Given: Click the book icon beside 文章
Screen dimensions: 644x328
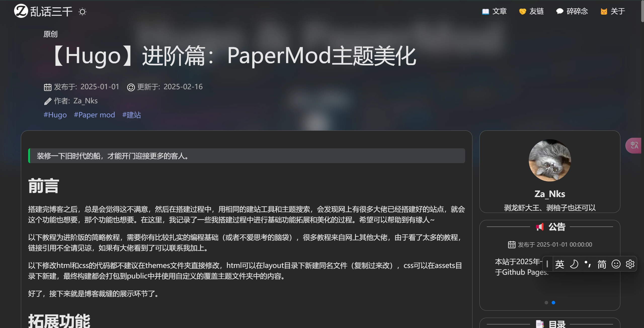Looking at the screenshot, I should [x=486, y=12].
